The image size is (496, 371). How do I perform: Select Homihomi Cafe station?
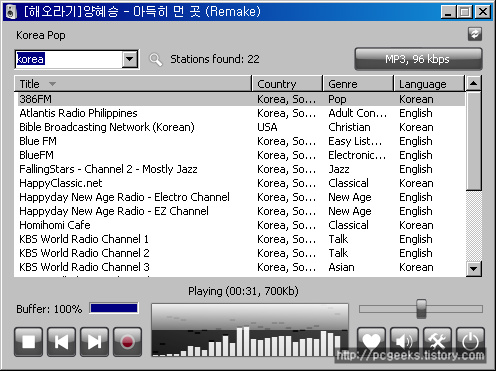tap(241, 225)
